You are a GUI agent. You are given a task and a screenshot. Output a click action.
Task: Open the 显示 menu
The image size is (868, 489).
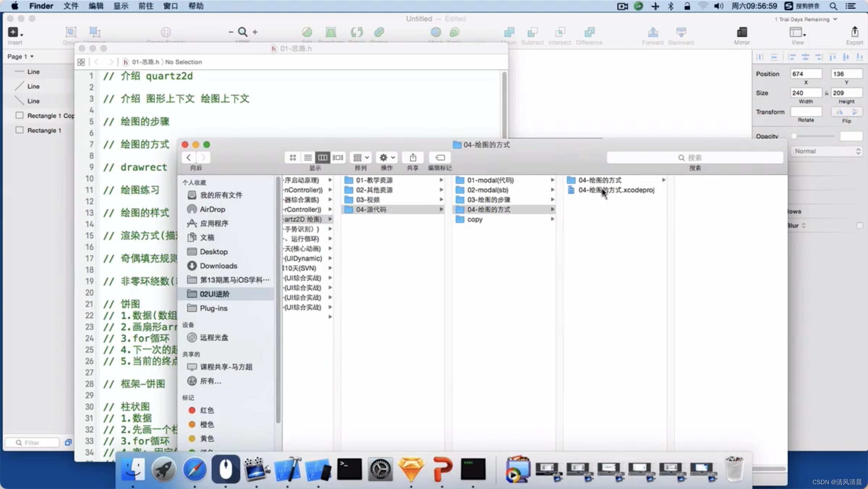pos(121,6)
